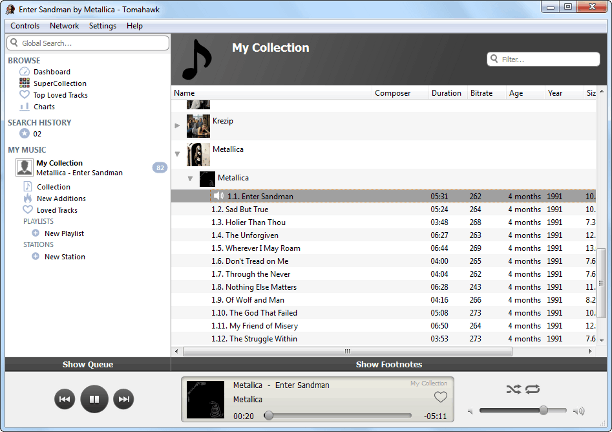
Task: Set maximum volume with loud speaker icon
Action: (x=579, y=411)
